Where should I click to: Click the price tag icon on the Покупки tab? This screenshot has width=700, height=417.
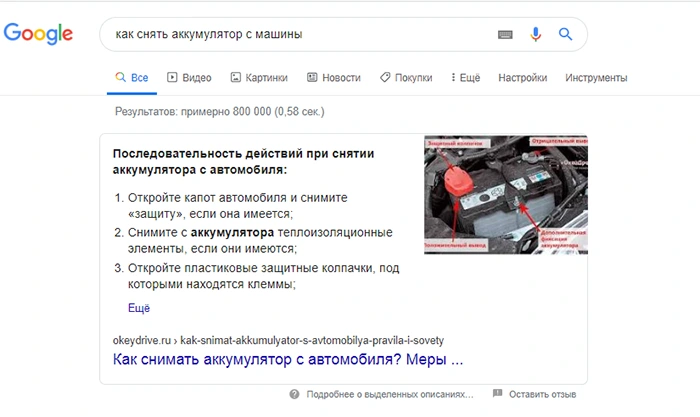(385, 77)
